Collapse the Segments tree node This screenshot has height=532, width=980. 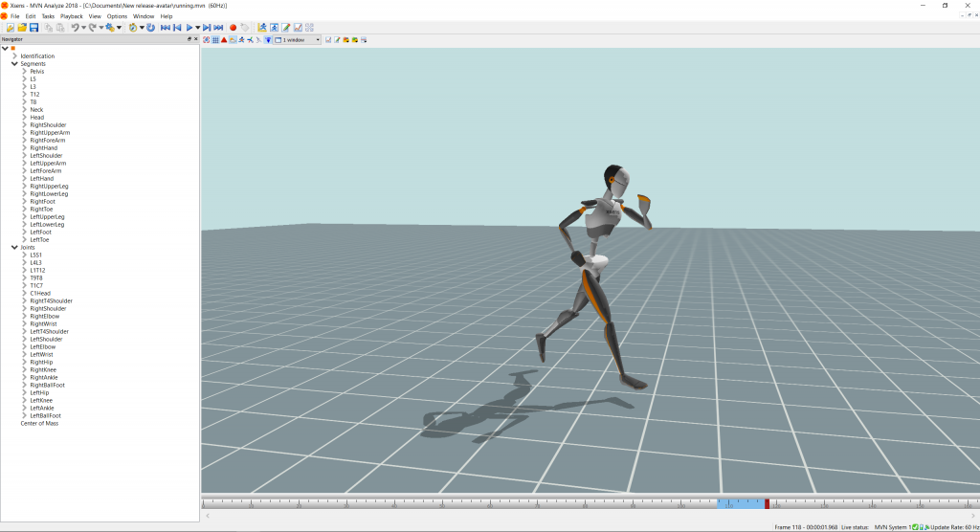(x=14, y=64)
